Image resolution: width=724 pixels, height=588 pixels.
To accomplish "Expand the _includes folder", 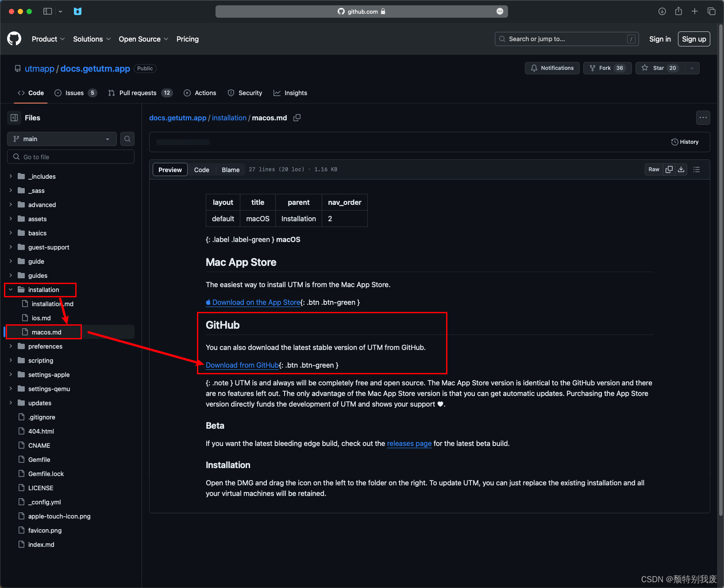I will coord(11,177).
